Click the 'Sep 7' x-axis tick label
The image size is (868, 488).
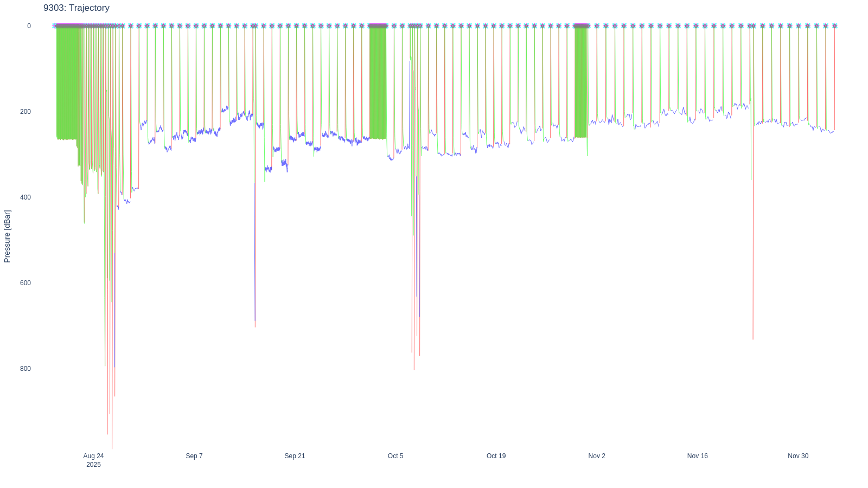point(194,456)
